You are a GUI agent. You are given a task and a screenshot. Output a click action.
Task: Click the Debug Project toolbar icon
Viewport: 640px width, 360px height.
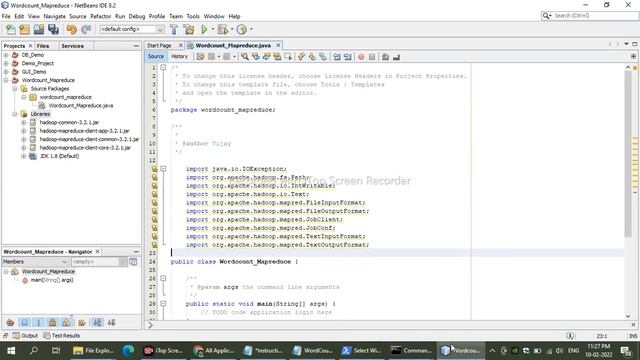coord(223,29)
